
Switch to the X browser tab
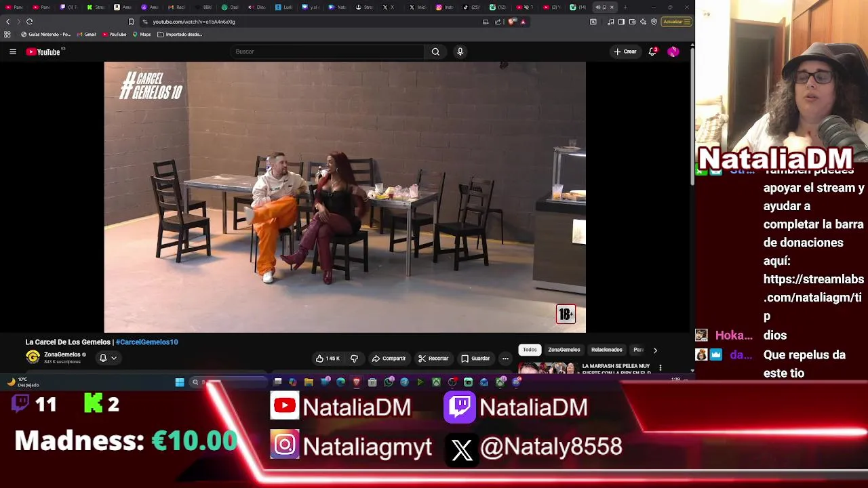388,7
